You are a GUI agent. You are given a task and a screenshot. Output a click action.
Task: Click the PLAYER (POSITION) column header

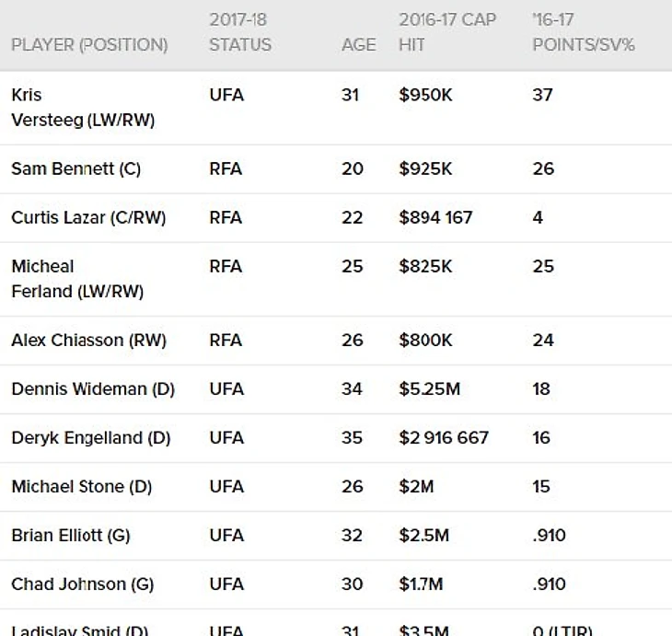click(x=89, y=45)
